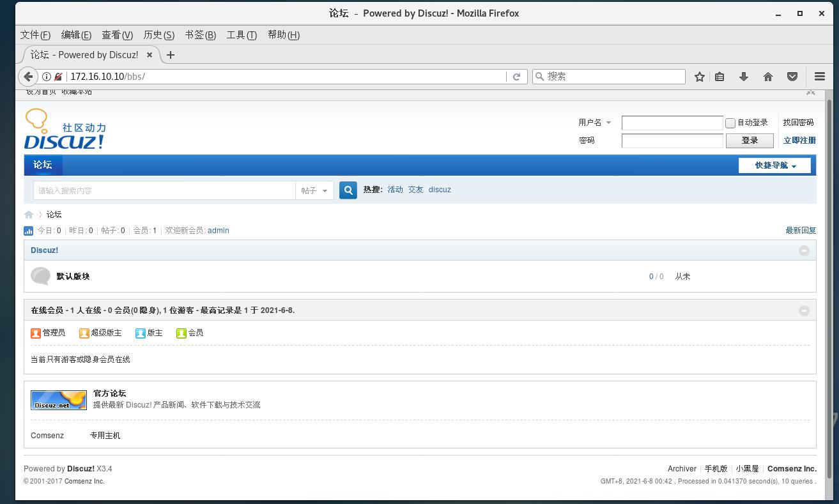
Task: Click the Discuz.net banner thumbnail
Action: coord(59,400)
